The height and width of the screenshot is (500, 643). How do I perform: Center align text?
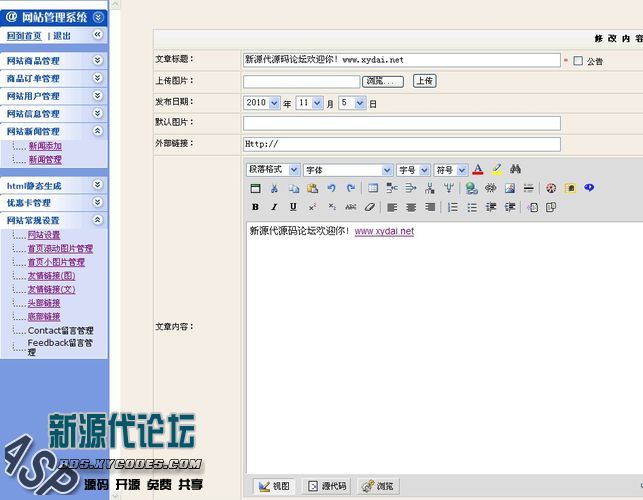[x=411, y=207]
